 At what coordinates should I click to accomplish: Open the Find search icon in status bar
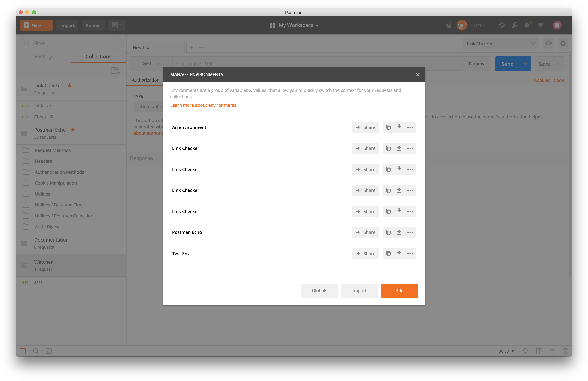pyautogui.click(x=36, y=351)
